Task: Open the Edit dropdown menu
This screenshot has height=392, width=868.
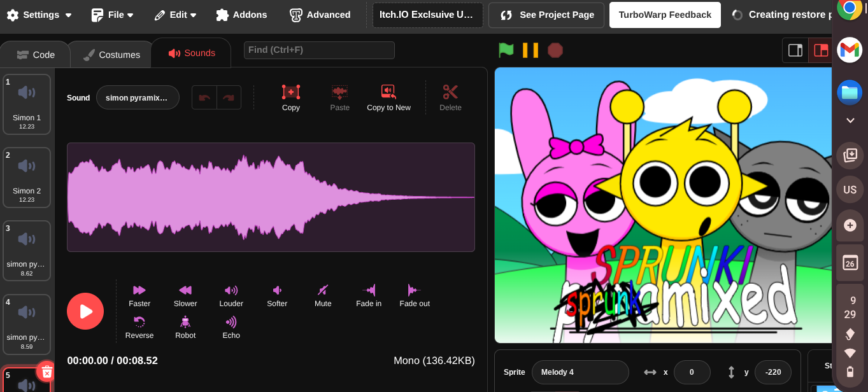Action: pyautogui.click(x=175, y=15)
